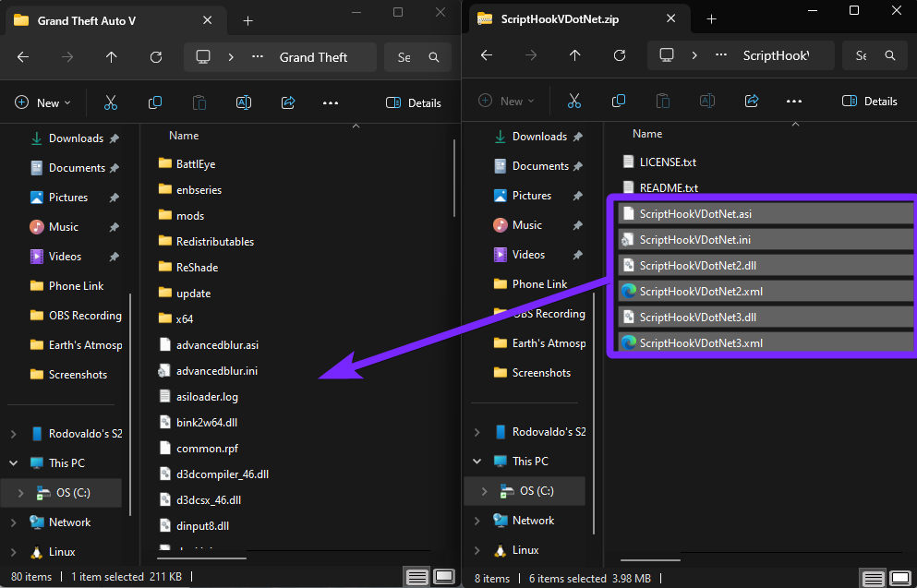Screen dimensions: 917x588
Task: Select README.txt in zip window
Action: (x=669, y=187)
